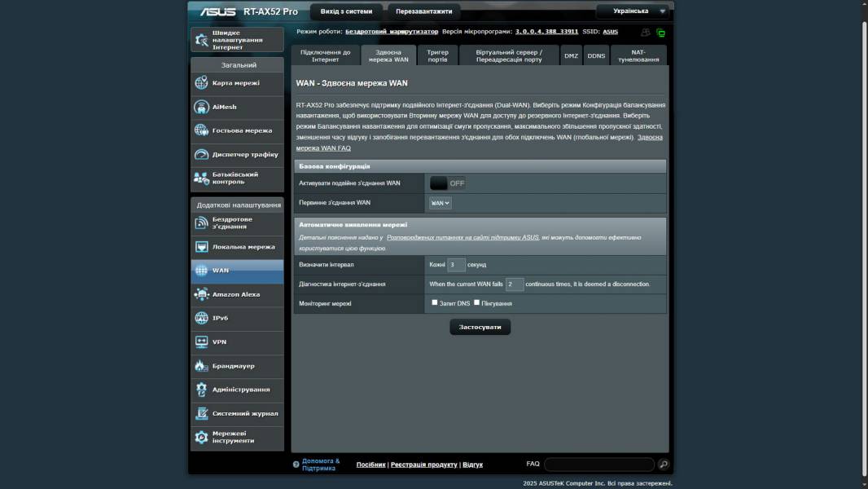
Task: Toggle the dual WAN activation switch
Action: pyautogui.click(x=447, y=183)
